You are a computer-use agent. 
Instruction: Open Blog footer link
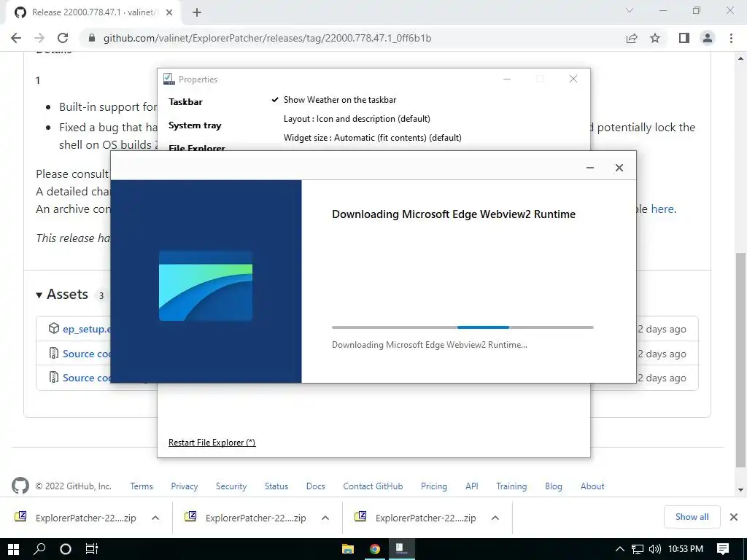click(x=553, y=486)
